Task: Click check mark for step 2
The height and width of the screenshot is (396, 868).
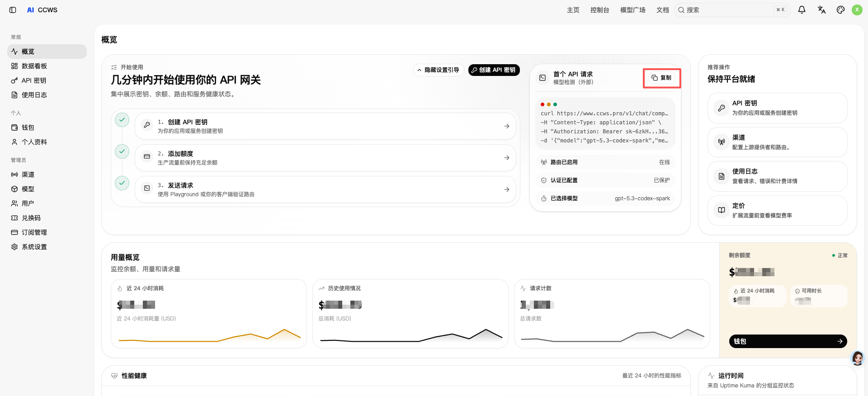Action: point(122,151)
